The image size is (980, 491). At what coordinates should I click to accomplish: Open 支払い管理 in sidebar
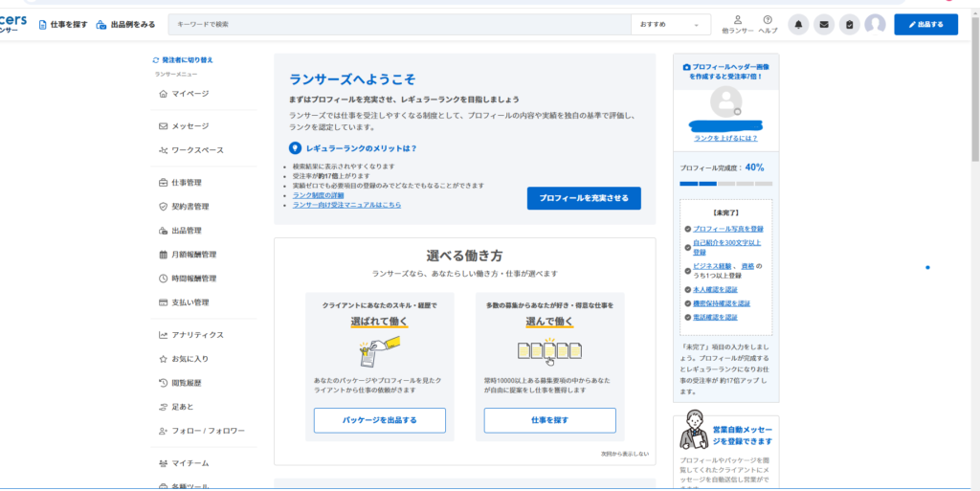(x=190, y=302)
